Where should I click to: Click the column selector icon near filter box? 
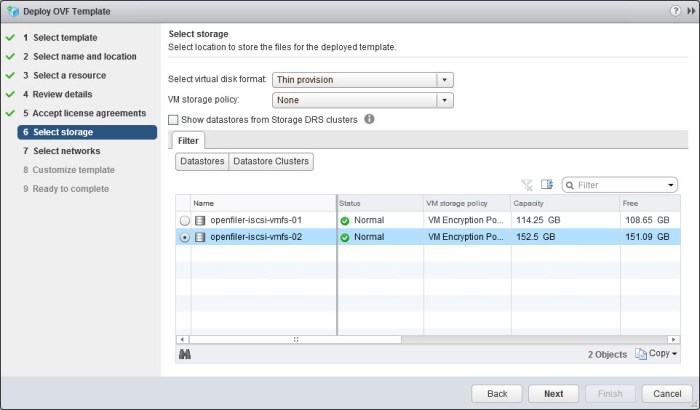pyautogui.click(x=547, y=185)
